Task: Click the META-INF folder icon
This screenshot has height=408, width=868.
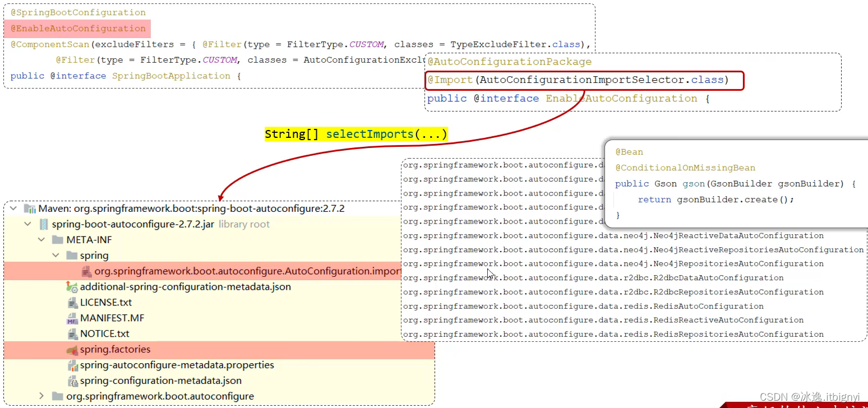Action: coord(57,240)
